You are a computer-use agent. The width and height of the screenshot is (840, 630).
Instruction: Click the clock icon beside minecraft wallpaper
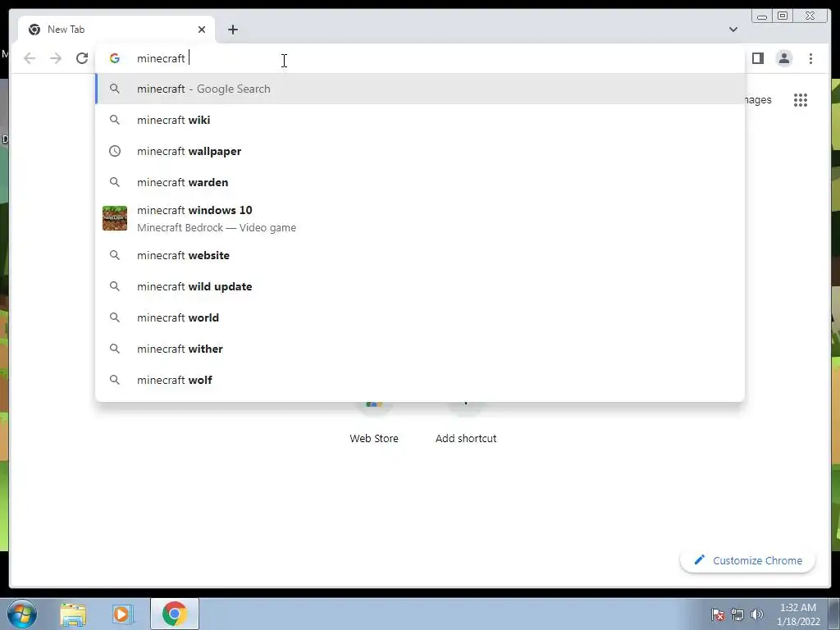click(115, 151)
